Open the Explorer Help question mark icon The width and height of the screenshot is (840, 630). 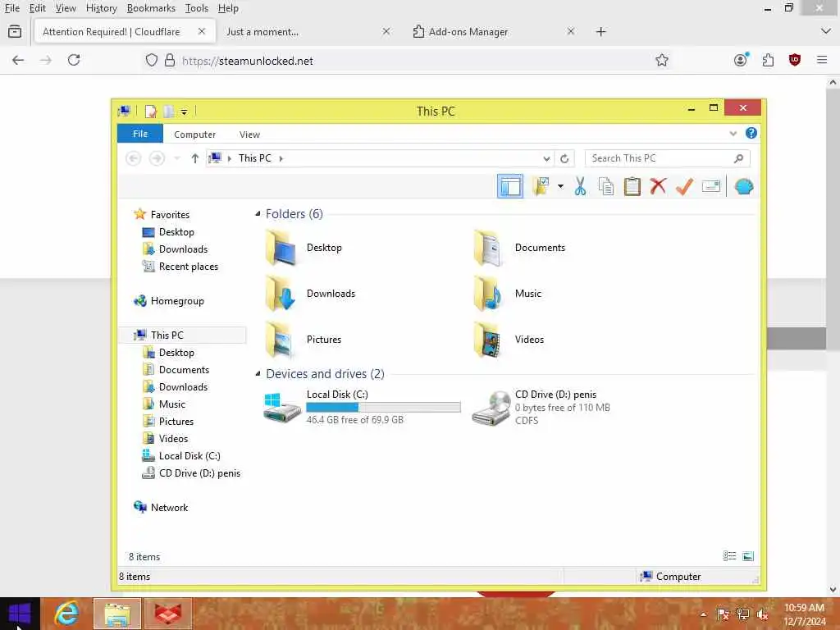point(751,133)
